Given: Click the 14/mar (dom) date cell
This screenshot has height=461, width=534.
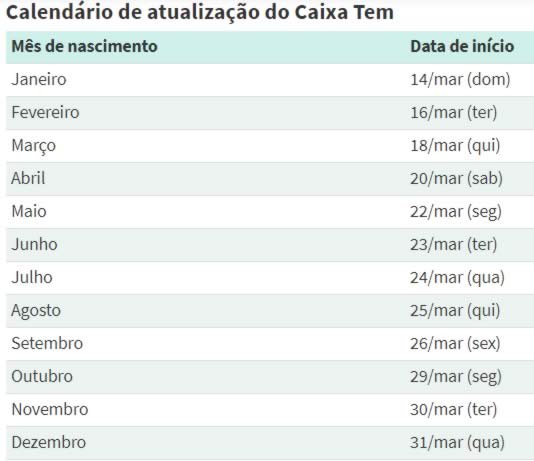Looking at the screenshot, I should coord(460,79).
